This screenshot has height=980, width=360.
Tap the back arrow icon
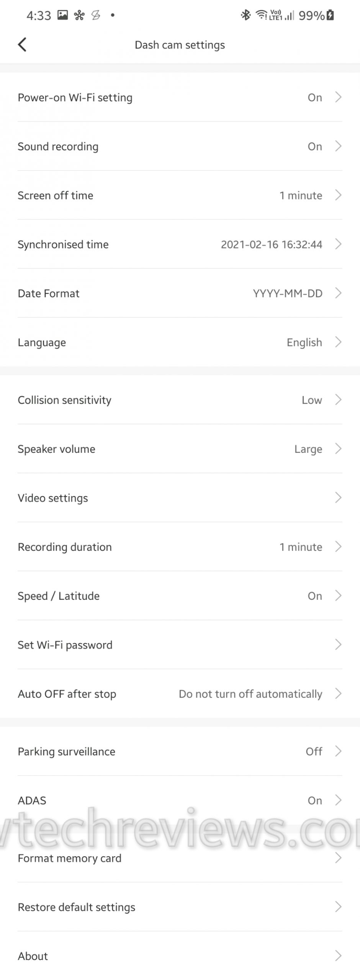click(x=22, y=45)
